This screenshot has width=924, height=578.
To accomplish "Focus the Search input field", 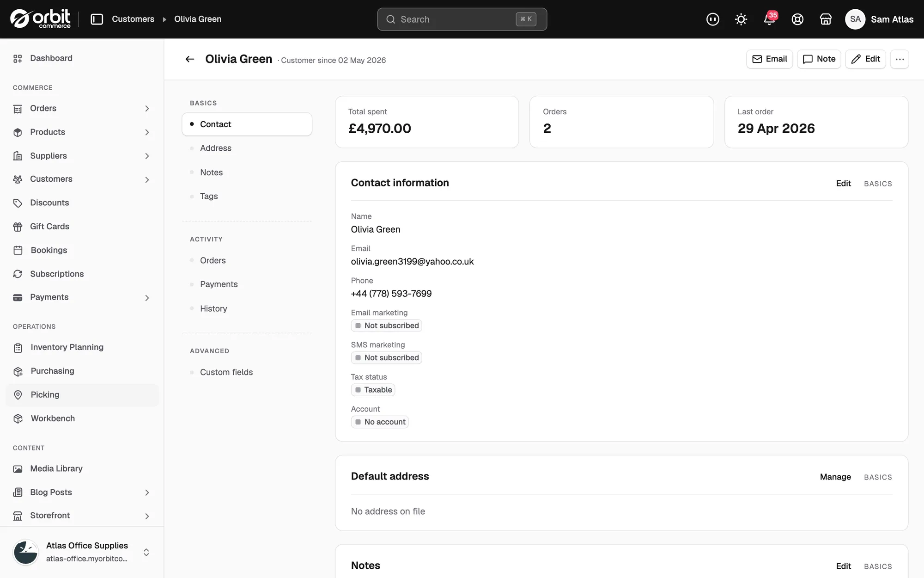I will (x=462, y=19).
